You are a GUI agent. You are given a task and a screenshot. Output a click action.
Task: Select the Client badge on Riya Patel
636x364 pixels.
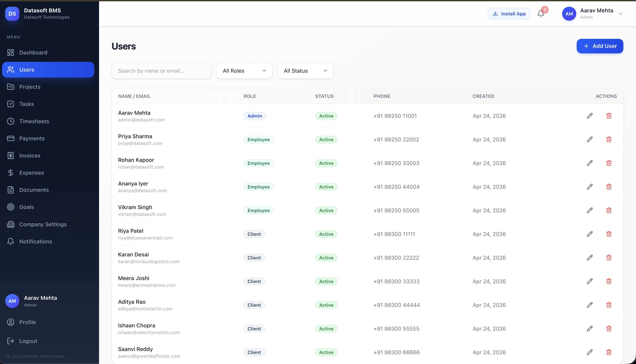(254, 234)
